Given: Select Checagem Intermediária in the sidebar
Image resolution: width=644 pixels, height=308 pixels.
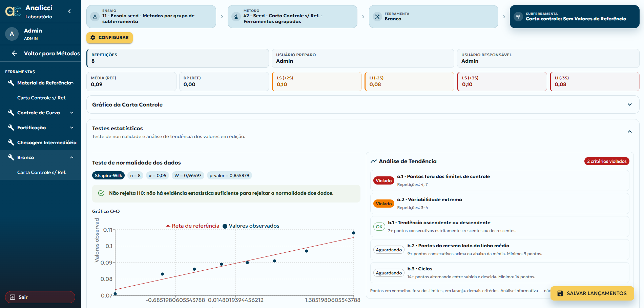Looking at the screenshot, I should click(x=41, y=142).
